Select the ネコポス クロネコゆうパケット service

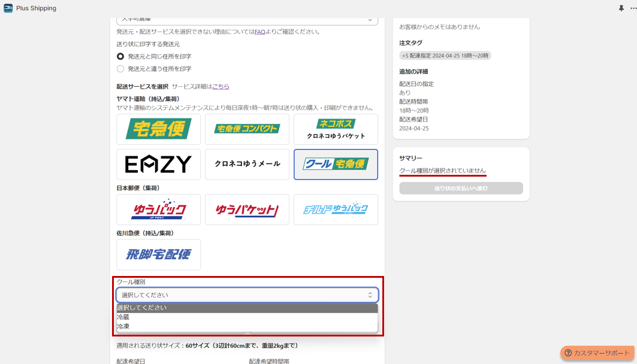coord(336,129)
